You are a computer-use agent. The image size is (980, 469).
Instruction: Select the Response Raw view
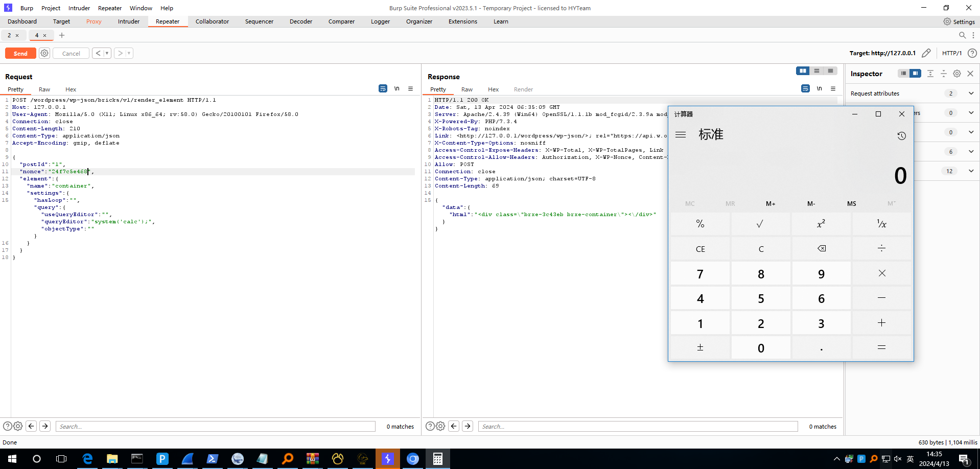pyautogui.click(x=467, y=89)
